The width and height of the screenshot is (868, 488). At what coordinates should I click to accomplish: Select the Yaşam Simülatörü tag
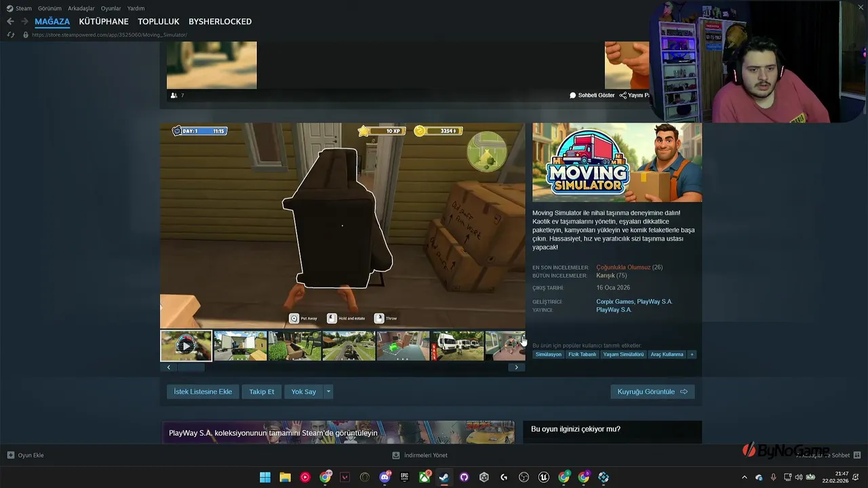[623, 354]
